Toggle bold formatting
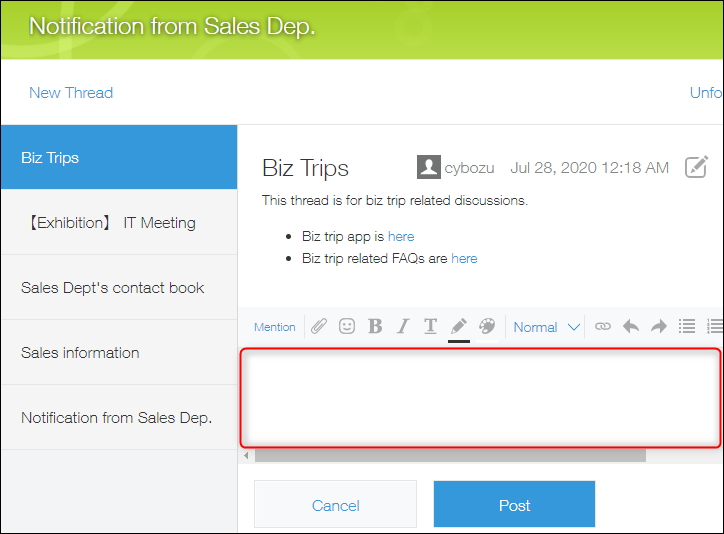This screenshot has height=534, width=724. [375, 326]
